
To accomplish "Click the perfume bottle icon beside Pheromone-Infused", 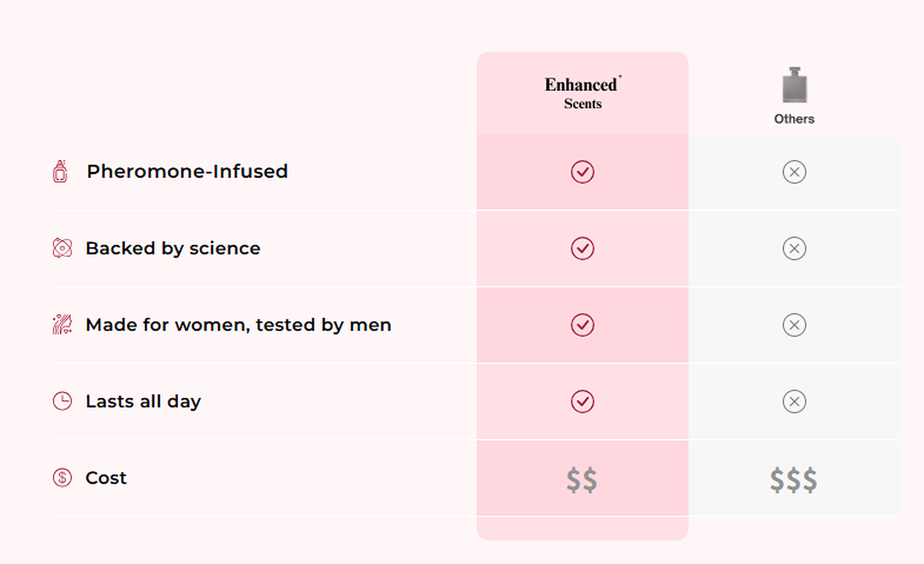I will click(x=60, y=172).
